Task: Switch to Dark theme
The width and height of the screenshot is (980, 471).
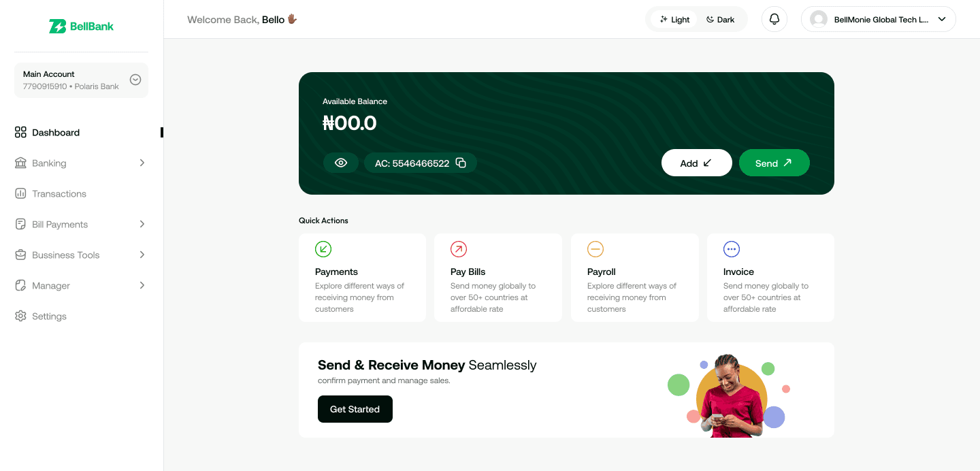Action: click(720, 20)
